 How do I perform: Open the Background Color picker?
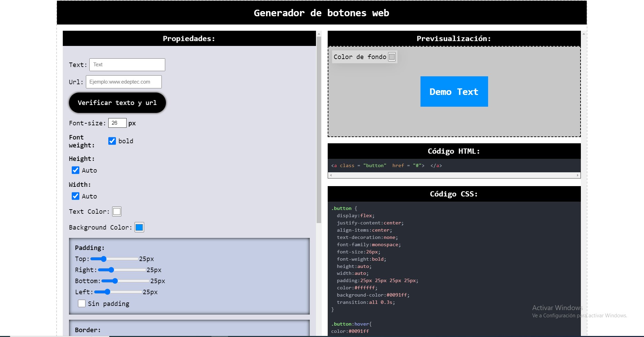pos(139,227)
